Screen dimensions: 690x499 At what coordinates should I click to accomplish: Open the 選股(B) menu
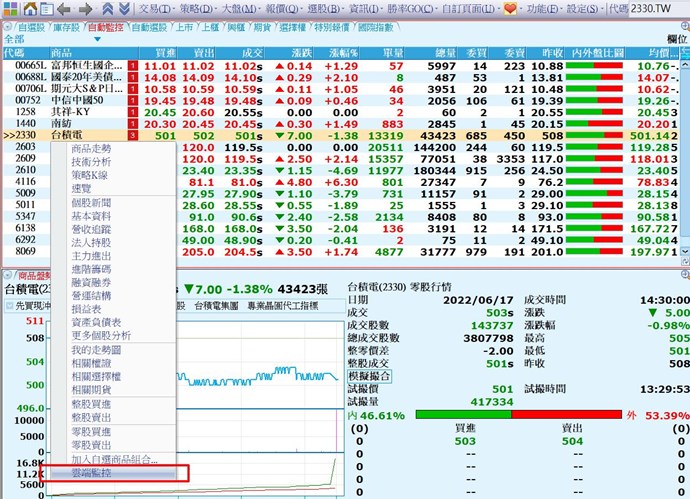[324, 9]
